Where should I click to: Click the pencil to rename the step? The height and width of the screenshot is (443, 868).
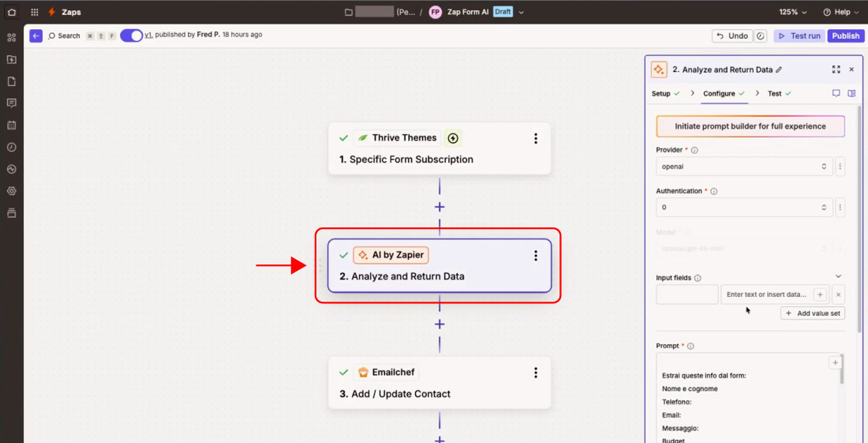780,69
